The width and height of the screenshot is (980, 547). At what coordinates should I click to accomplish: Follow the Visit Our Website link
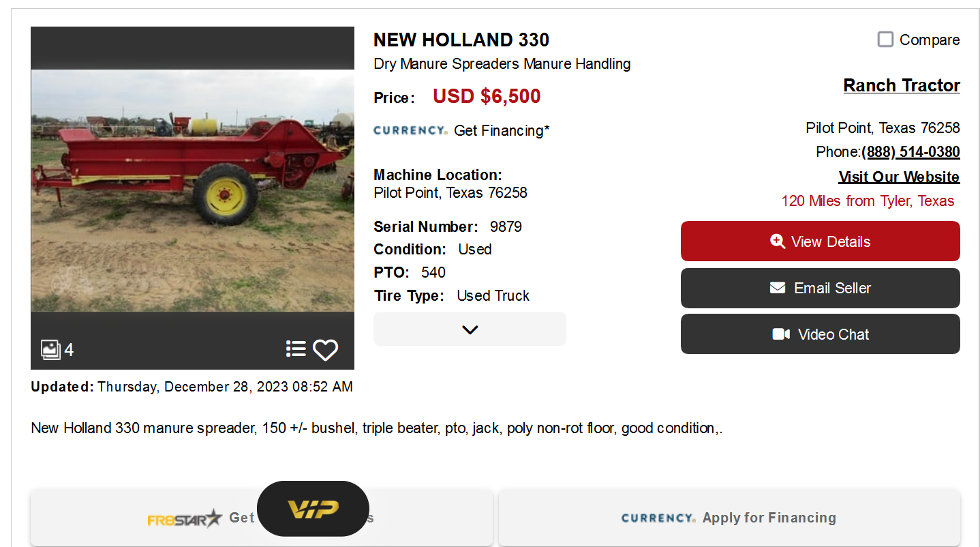(899, 177)
